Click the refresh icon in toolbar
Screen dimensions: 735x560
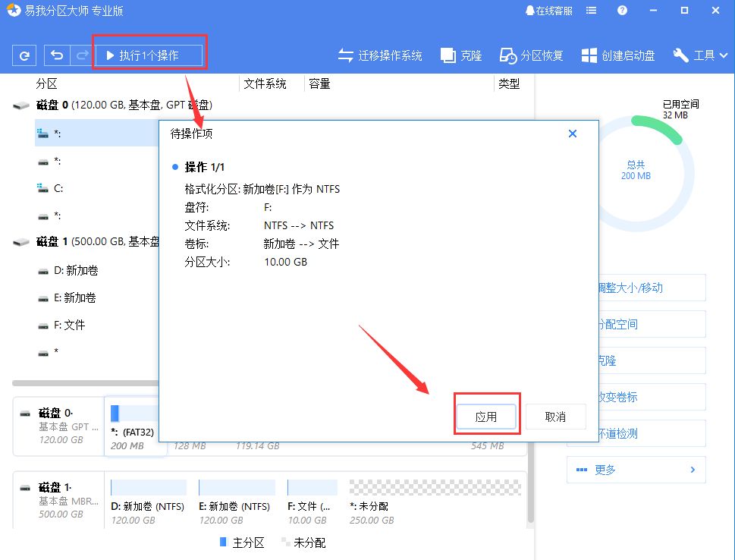pyautogui.click(x=24, y=55)
